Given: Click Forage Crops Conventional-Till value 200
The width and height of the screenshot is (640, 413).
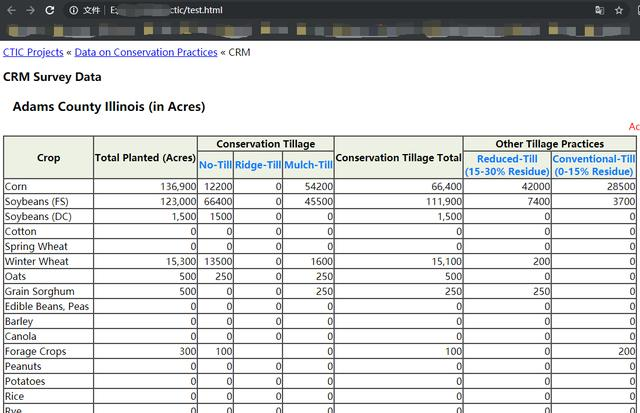Looking at the screenshot, I should pyautogui.click(x=627, y=351).
